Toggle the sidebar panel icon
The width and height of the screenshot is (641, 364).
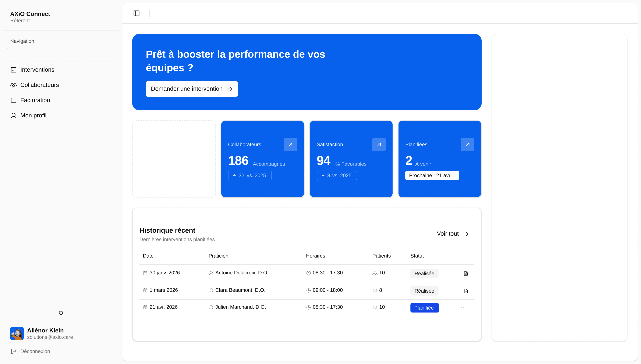click(136, 13)
